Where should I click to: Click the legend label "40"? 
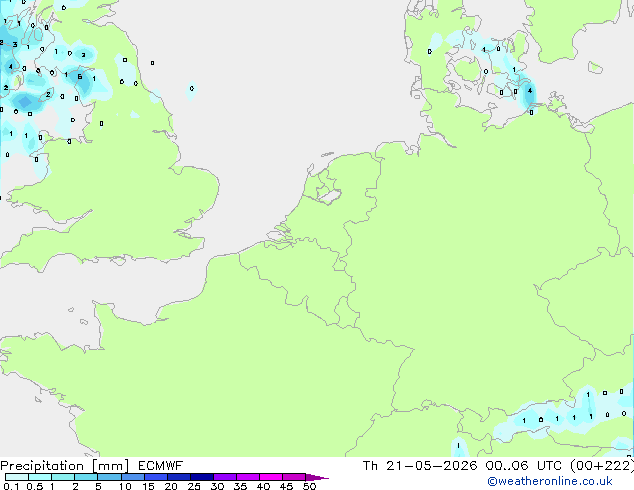tap(263, 486)
